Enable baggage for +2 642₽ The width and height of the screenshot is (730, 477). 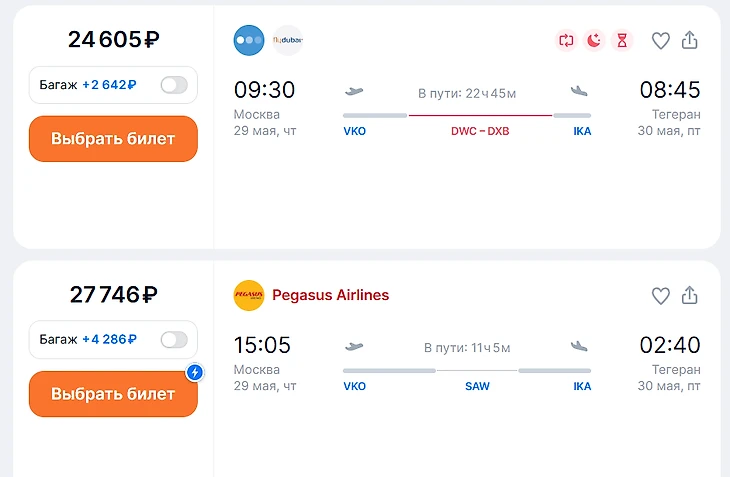click(174, 85)
